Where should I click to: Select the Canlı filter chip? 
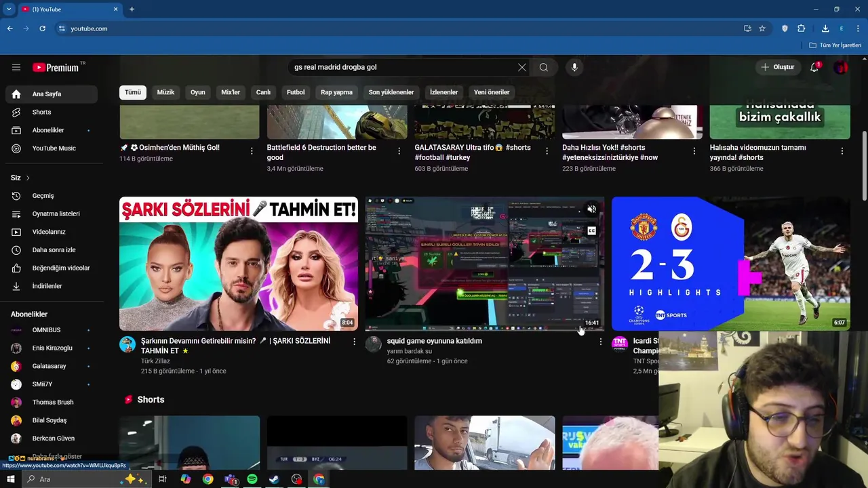point(263,92)
